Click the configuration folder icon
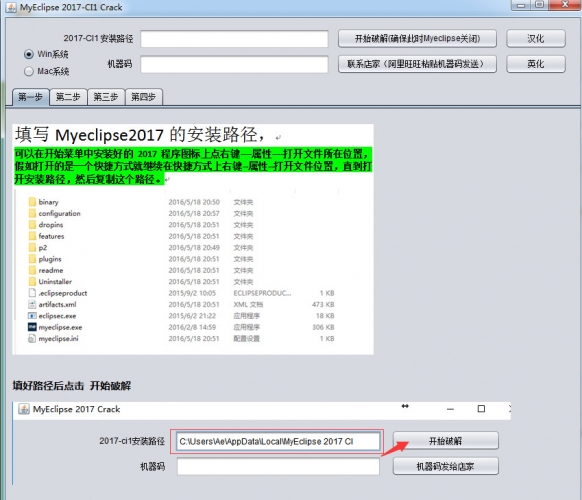The height and width of the screenshot is (500, 582). [x=32, y=213]
